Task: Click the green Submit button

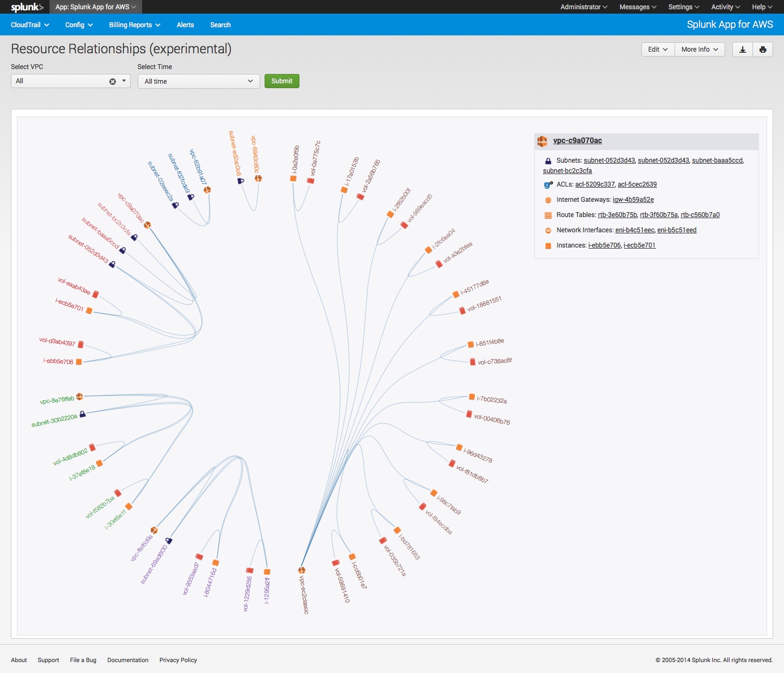Action: point(282,81)
